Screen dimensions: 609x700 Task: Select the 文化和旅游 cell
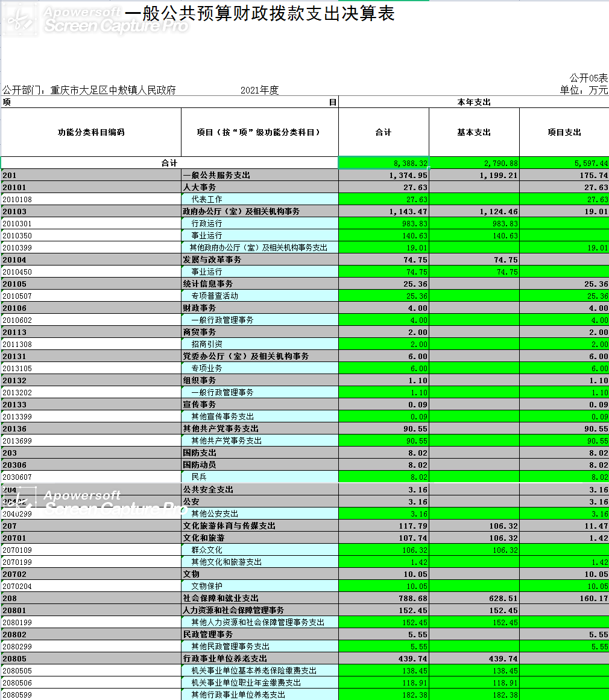[260, 538]
